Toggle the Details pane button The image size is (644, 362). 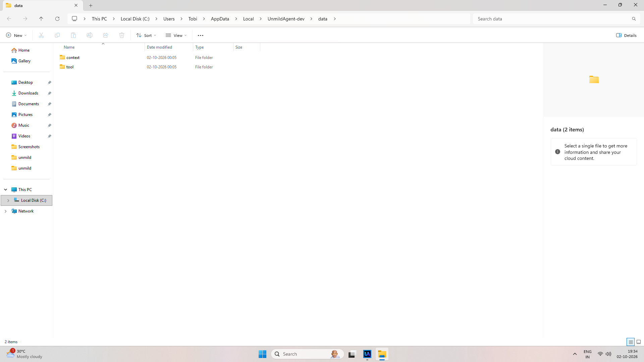[626, 35]
